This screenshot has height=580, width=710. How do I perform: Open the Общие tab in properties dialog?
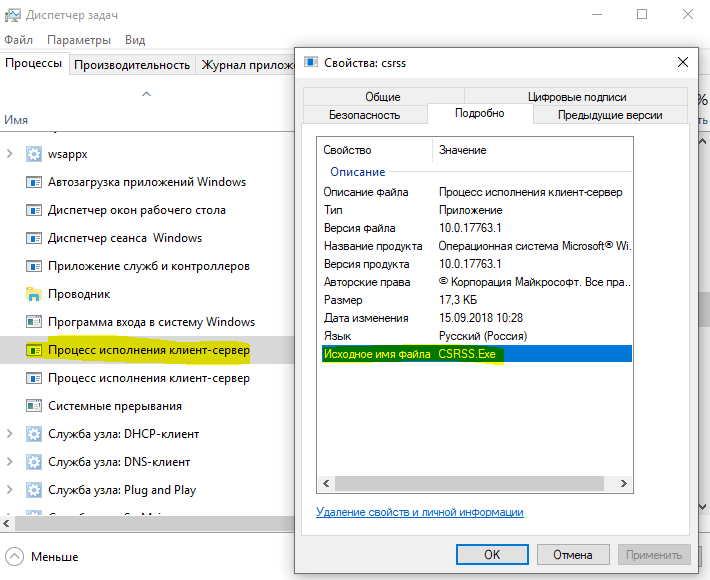tap(383, 96)
